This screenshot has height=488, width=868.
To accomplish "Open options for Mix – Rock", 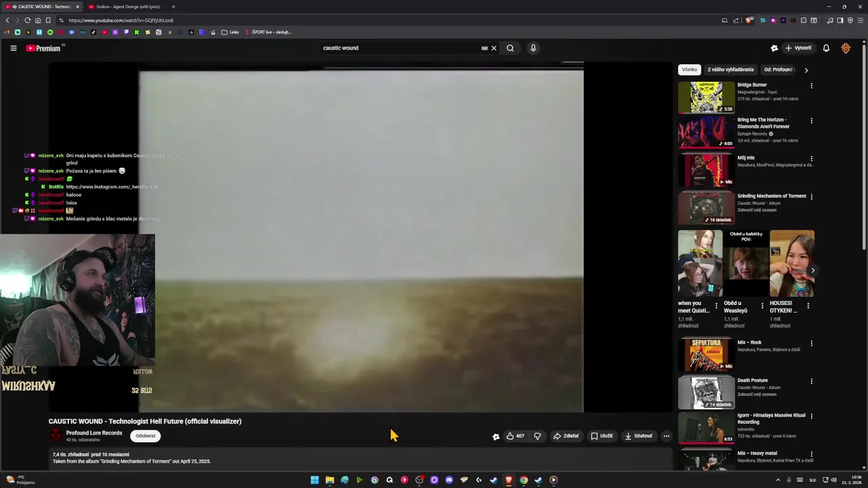I will tap(811, 344).
